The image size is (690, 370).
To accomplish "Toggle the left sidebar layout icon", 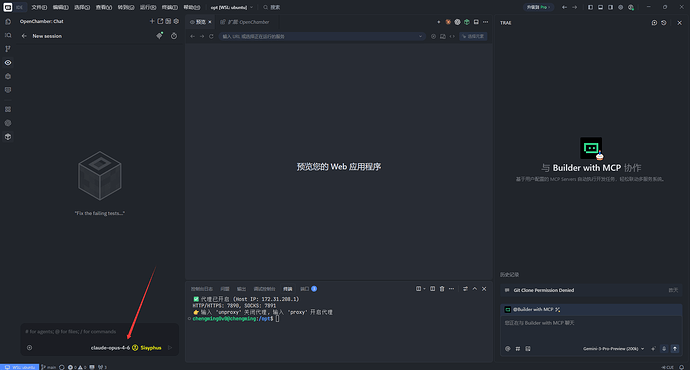I will pyautogui.click(x=591, y=7).
